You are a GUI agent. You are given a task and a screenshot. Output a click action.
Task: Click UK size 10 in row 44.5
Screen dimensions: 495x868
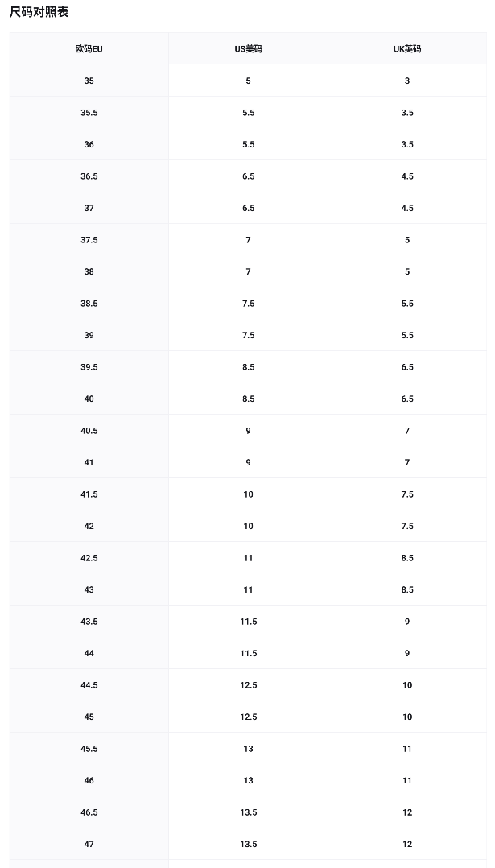(x=407, y=685)
